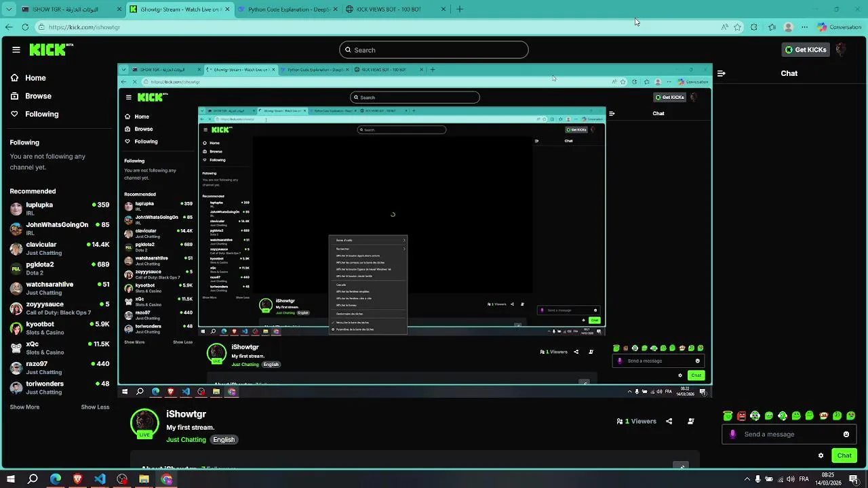Open Browse in the main Kick sidebar
This screenshot has width=868, height=488.
[x=31, y=96]
